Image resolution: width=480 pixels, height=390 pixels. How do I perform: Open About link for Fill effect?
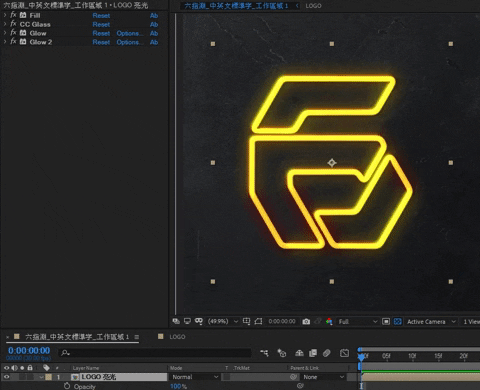154,16
